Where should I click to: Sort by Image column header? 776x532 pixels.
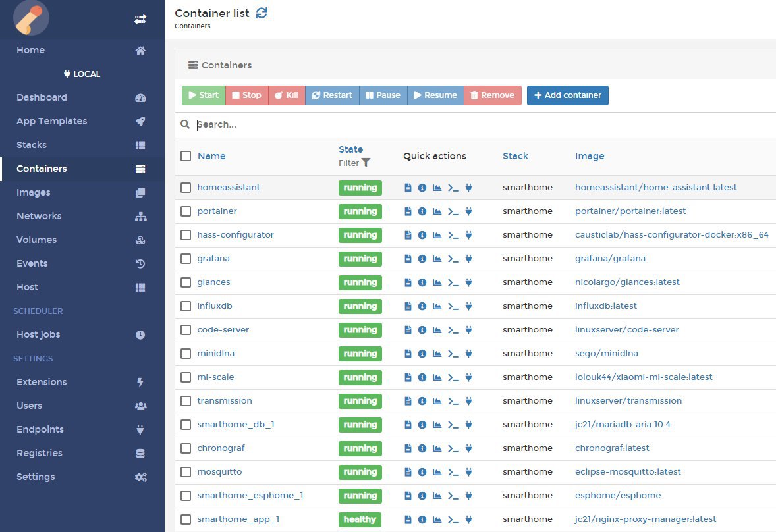point(590,156)
